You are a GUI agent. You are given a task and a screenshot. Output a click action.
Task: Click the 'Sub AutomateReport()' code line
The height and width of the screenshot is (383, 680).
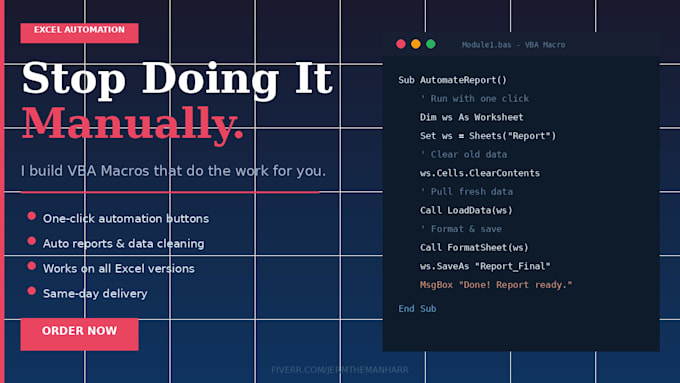pyautogui.click(x=452, y=80)
